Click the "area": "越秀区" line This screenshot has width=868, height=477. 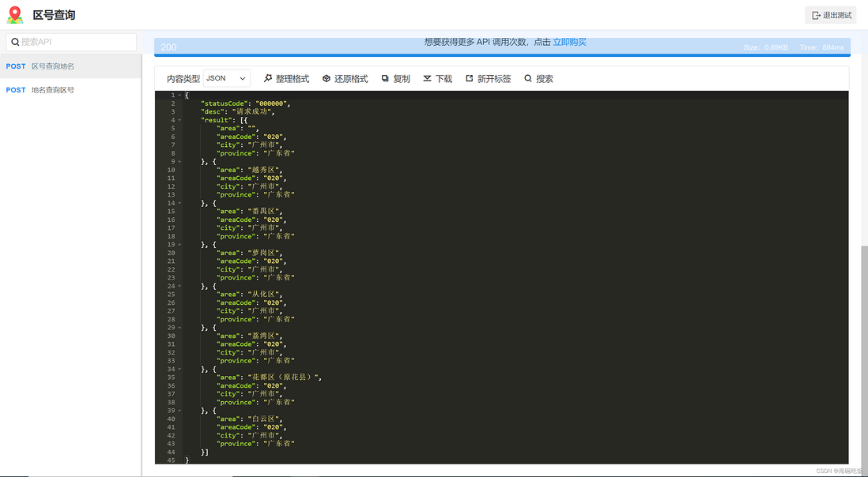click(249, 170)
